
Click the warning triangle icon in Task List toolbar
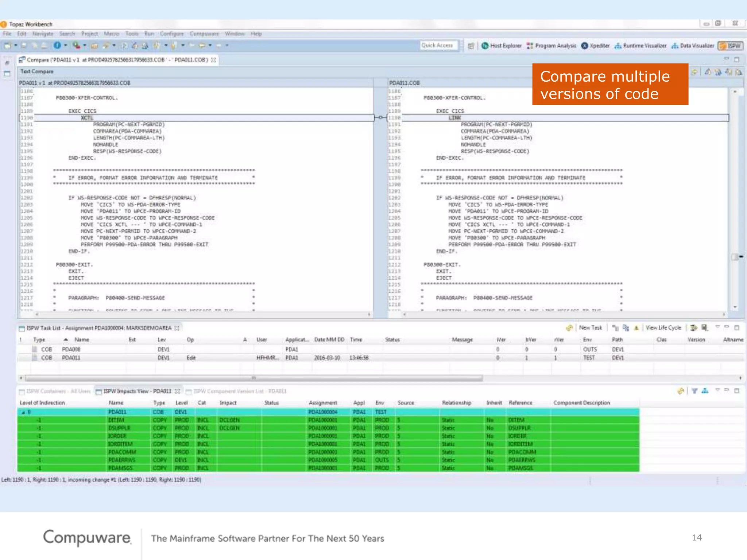tap(636, 328)
